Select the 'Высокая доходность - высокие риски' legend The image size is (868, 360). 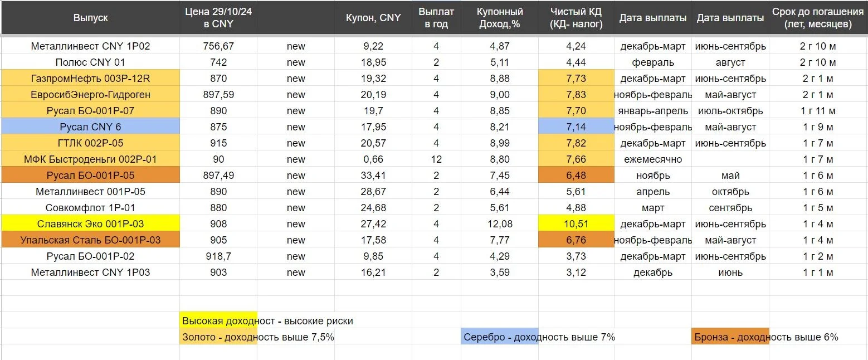267,321
